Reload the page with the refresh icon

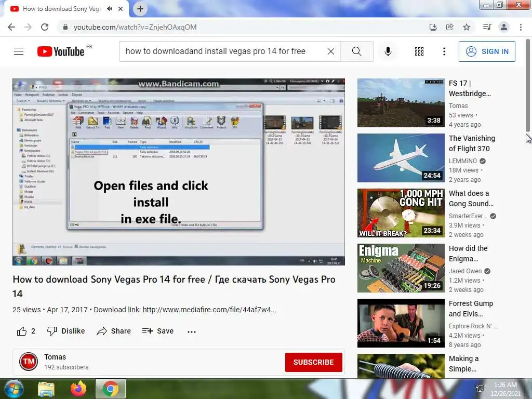[45, 27]
